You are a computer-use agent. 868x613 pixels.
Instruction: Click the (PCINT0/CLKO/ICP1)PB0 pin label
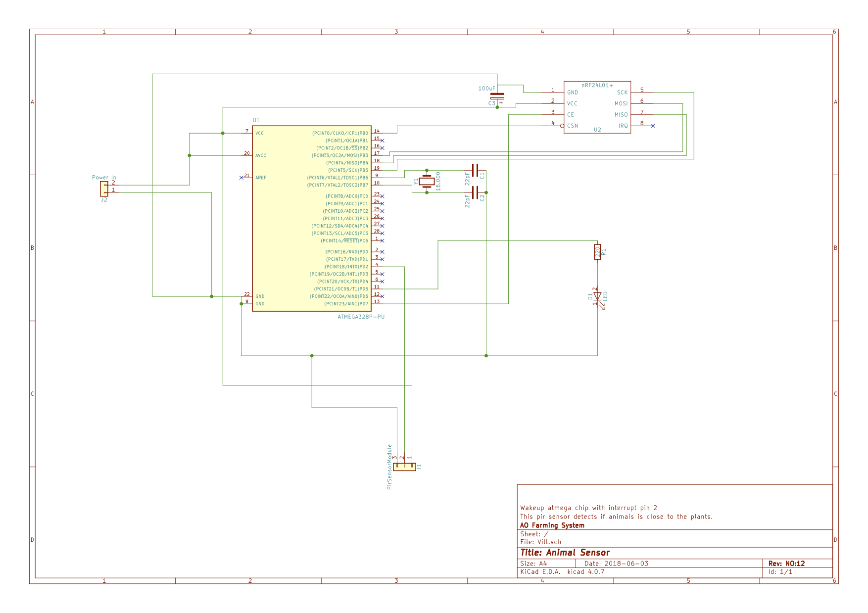[340, 133]
